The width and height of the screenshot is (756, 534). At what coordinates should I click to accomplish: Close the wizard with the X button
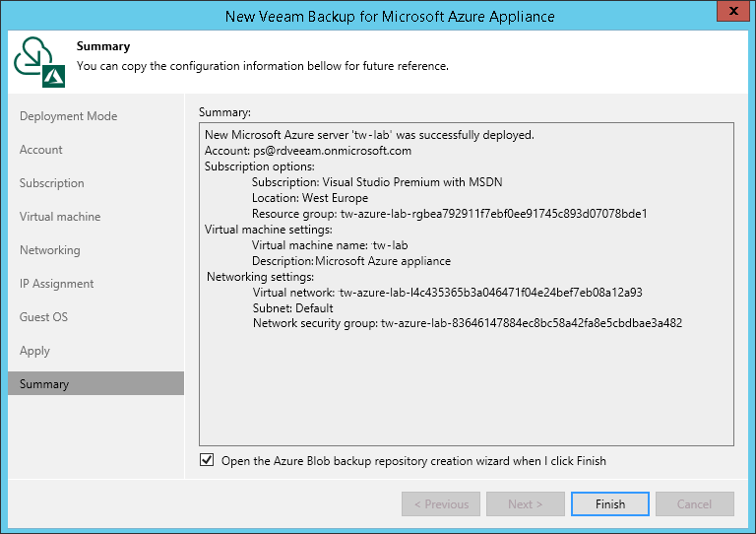pos(732,11)
